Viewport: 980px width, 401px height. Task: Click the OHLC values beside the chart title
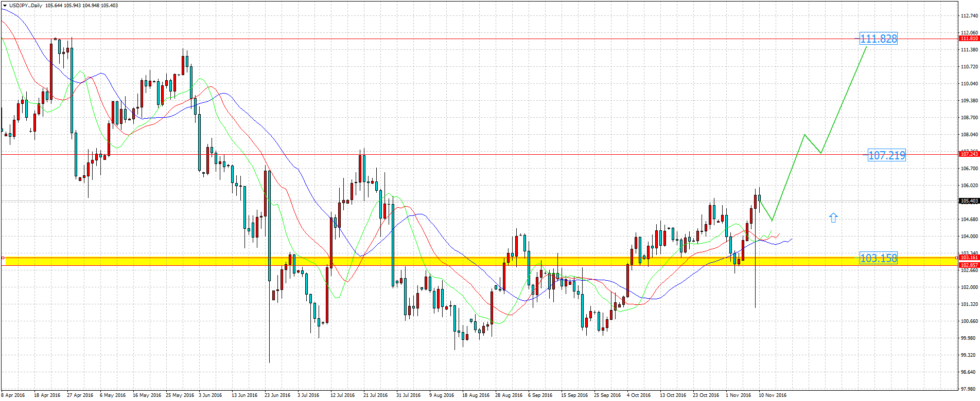point(81,6)
